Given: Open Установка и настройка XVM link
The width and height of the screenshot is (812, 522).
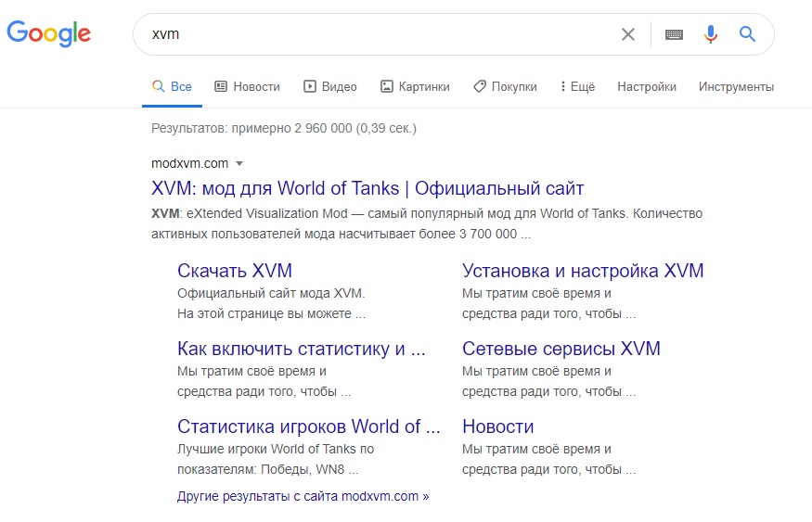Looking at the screenshot, I should 583,271.
